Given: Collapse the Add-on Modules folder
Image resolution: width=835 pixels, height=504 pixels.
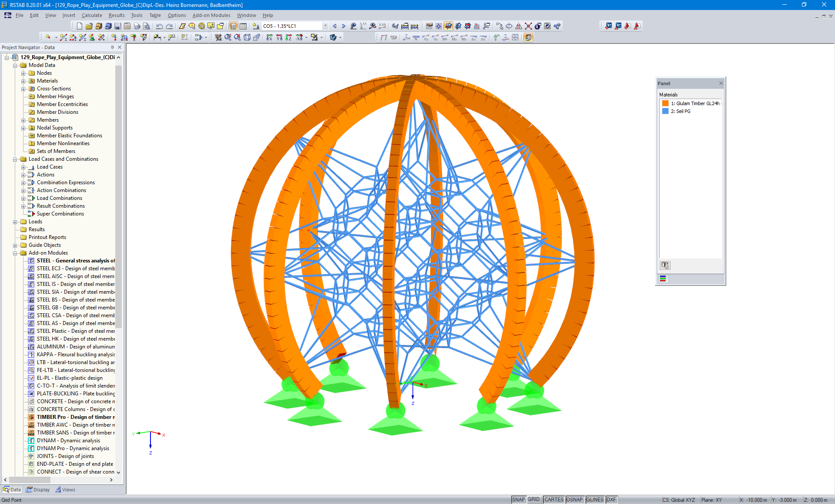Looking at the screenshot, I should point(15,253).
